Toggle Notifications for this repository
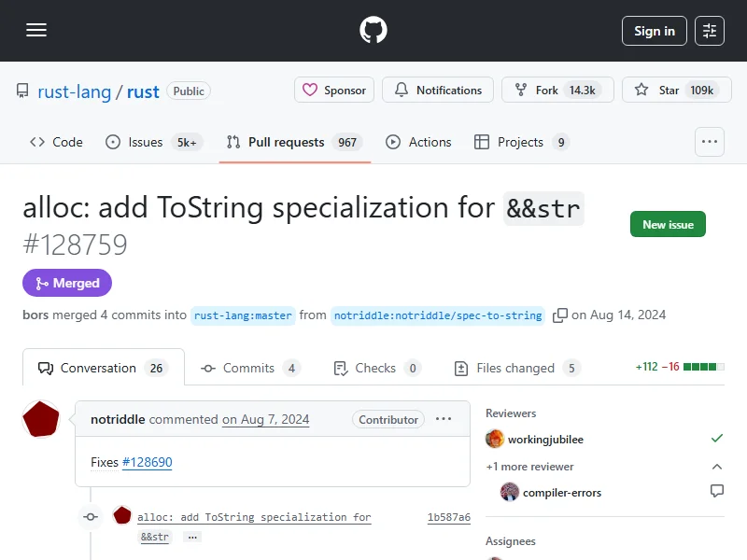Screen dimensions: 747x560 tap(438, 91)
